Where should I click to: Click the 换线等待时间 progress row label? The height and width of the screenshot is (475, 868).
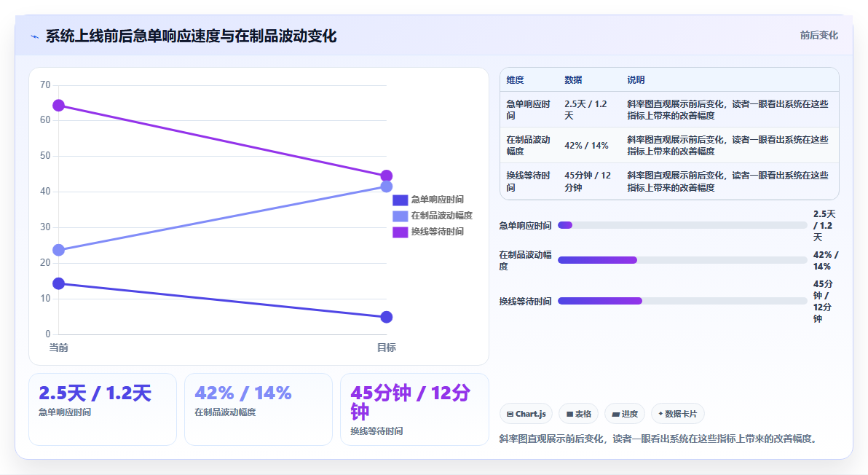525,301
